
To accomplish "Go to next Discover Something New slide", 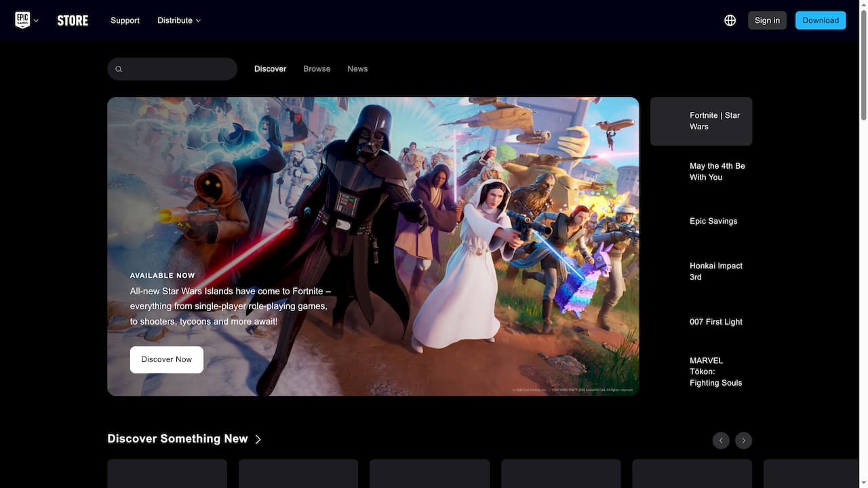I will [x=744, y=441].
